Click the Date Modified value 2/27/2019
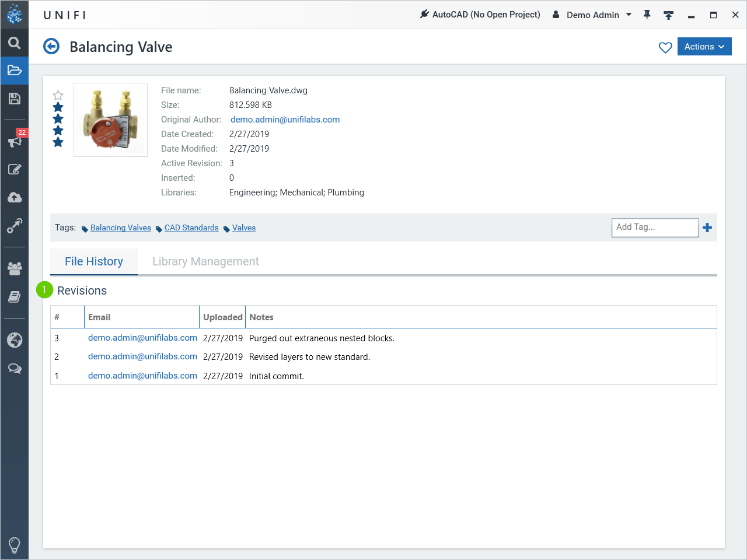Viewport: 747px width, 560px height. coord(249,149)
